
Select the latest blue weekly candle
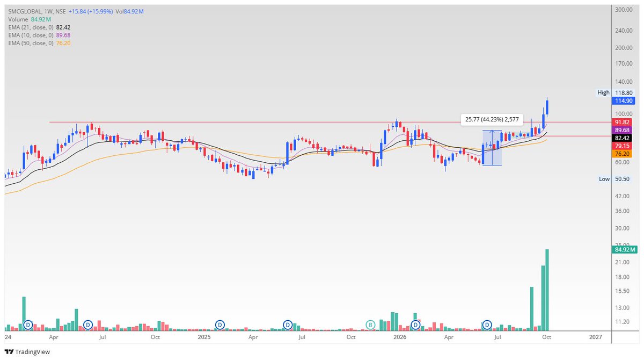pos(547,106)
